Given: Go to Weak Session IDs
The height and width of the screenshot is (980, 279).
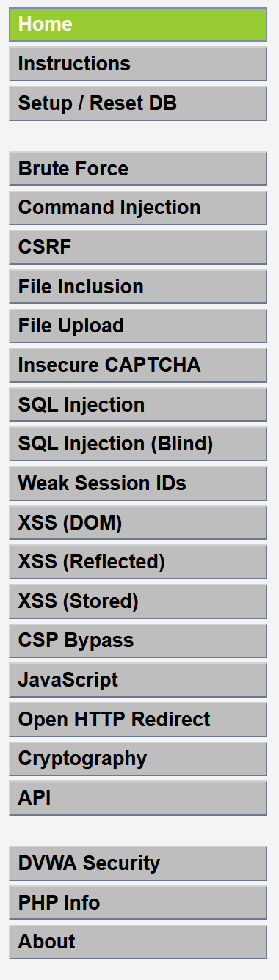Looking at the screenshot, I should 138,483.
